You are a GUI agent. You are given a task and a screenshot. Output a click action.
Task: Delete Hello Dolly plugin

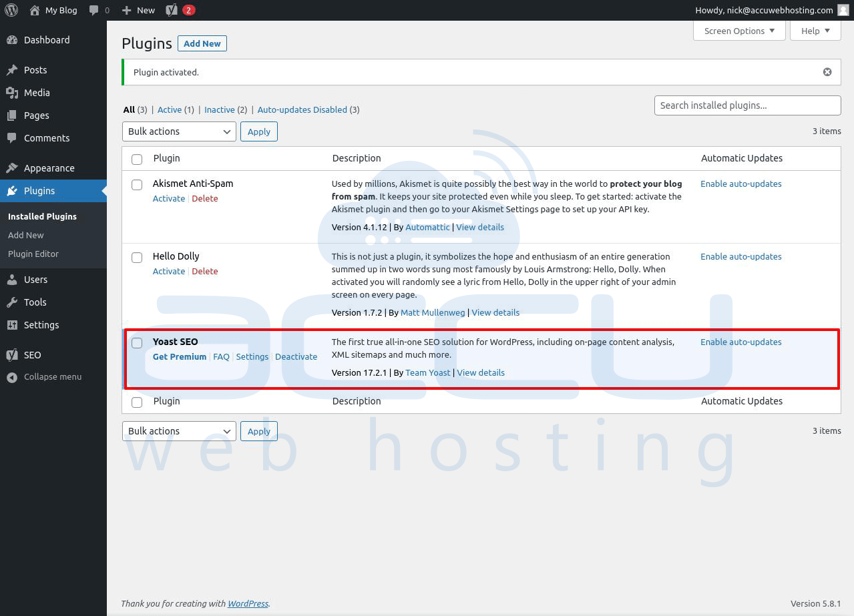(x=205, y=271)
